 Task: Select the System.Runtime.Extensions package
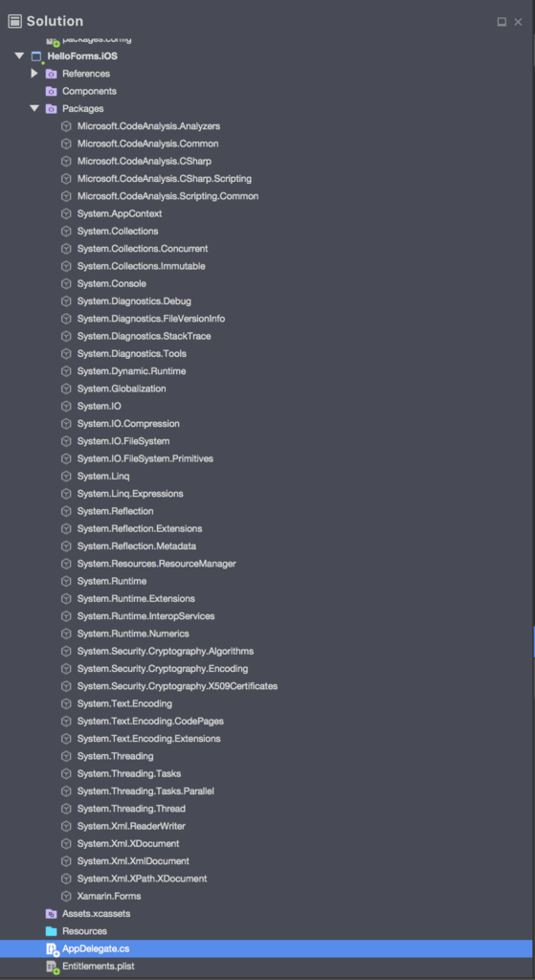point(136,599)
